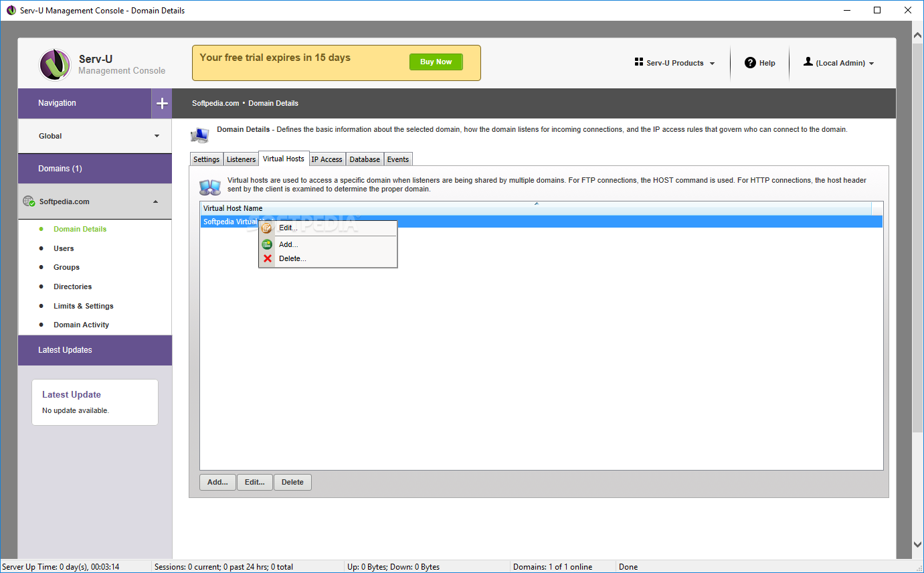Viewport: 924px width, 573px height.
Task: Click the Serv-U app icon in title bar
Action: (11, 10)
